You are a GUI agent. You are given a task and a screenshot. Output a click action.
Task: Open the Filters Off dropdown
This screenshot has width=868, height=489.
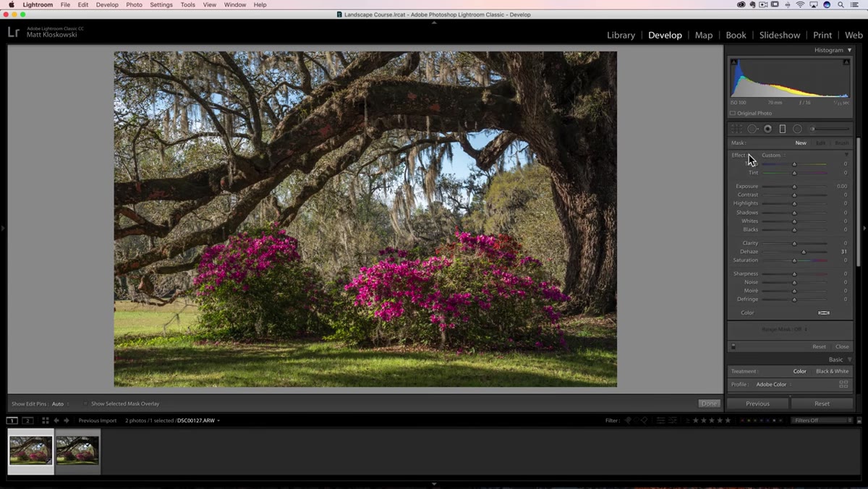822,420
